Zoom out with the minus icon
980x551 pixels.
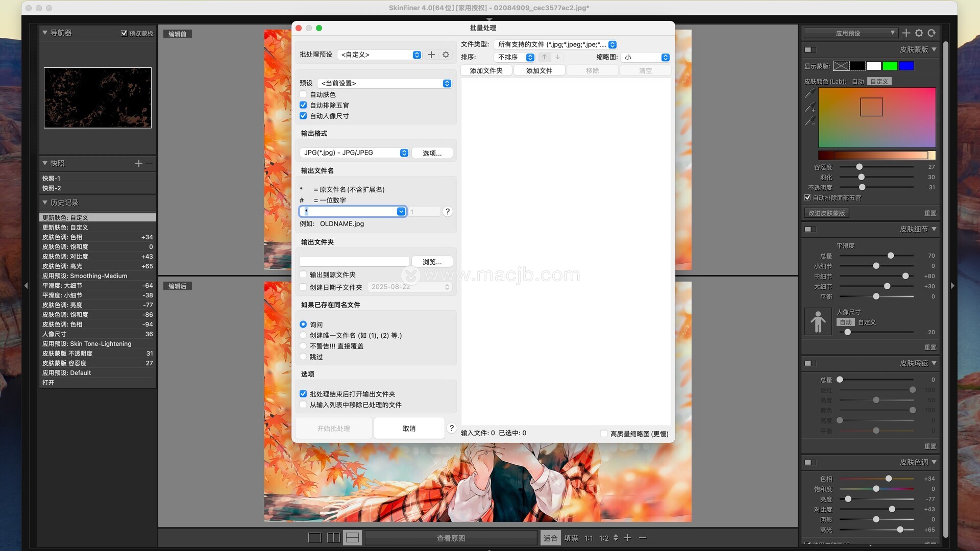[x=642, y=538]
